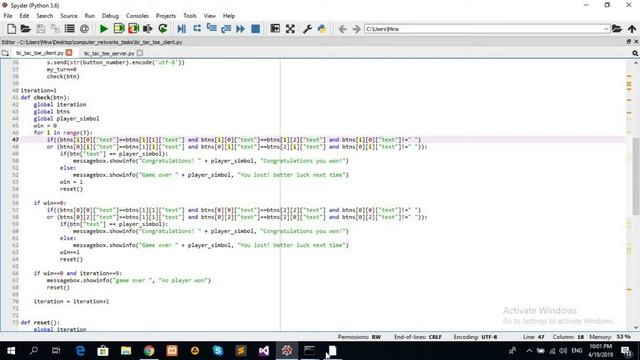The image size is (640, 360).
Task: Open the notifications action center
Action: click(x=627, y=351)
